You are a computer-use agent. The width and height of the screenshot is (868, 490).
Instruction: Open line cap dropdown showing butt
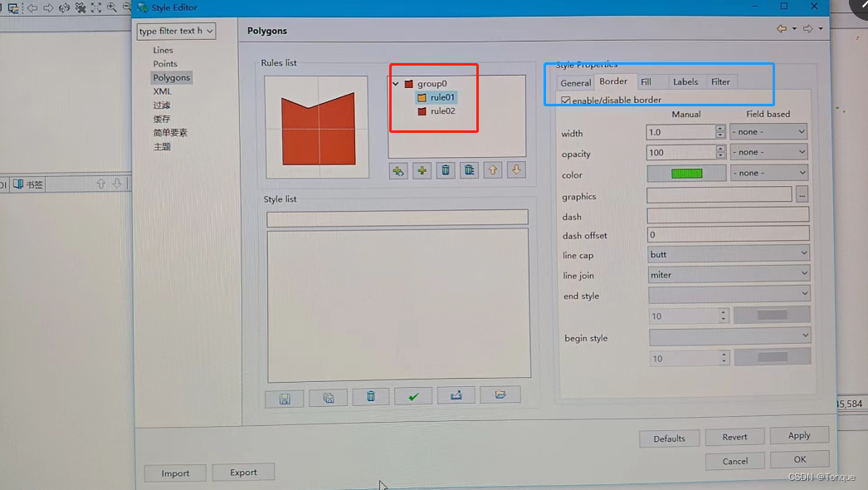click(729, 254)
